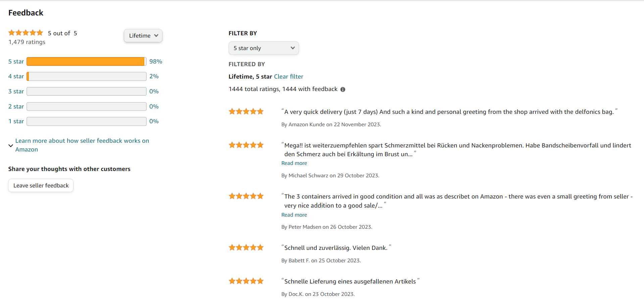Screen dimensions: 644x306
Task: Select the 4 star rating row link
Action: [x=16, y=76]
